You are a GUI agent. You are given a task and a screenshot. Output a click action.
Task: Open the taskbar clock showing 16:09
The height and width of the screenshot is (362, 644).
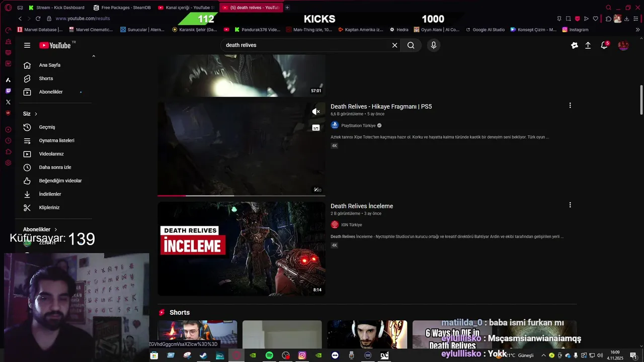pyautogui.click(x=615, y=355)
